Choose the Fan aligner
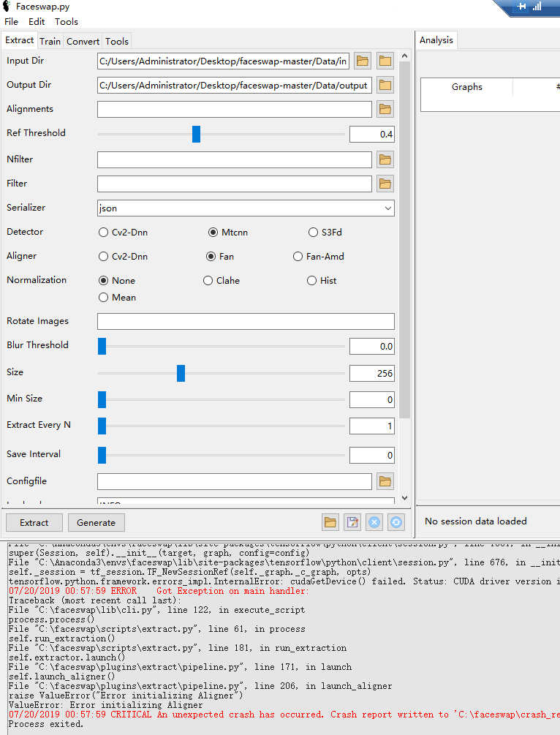560x735 pixels. point(220,257)
